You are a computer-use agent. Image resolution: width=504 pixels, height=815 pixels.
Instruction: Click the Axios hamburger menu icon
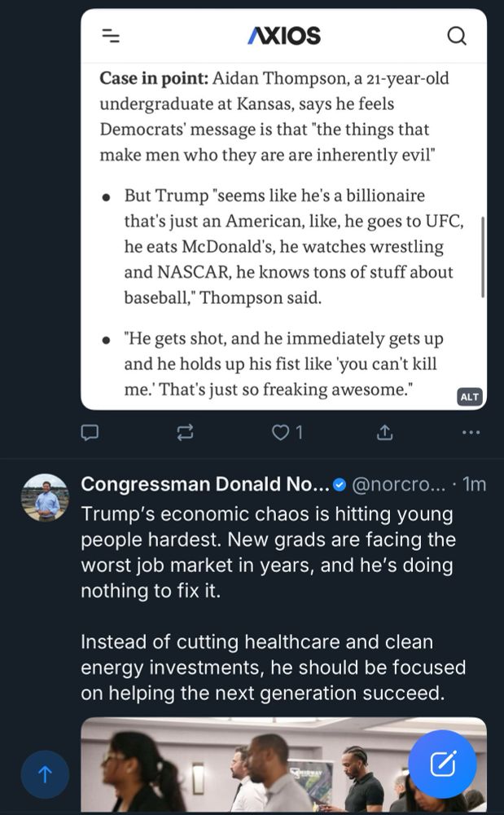(111, 36)
